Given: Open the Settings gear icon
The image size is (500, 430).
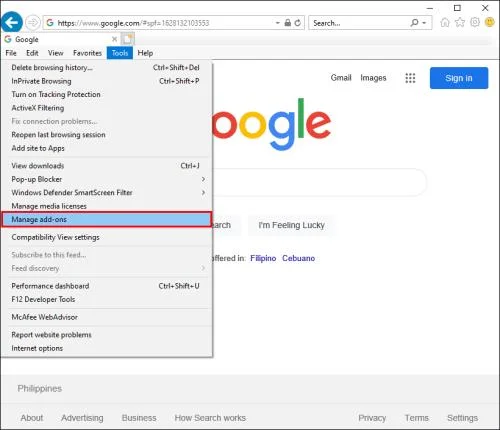Looking at the screenshot, I should point(475,22).
